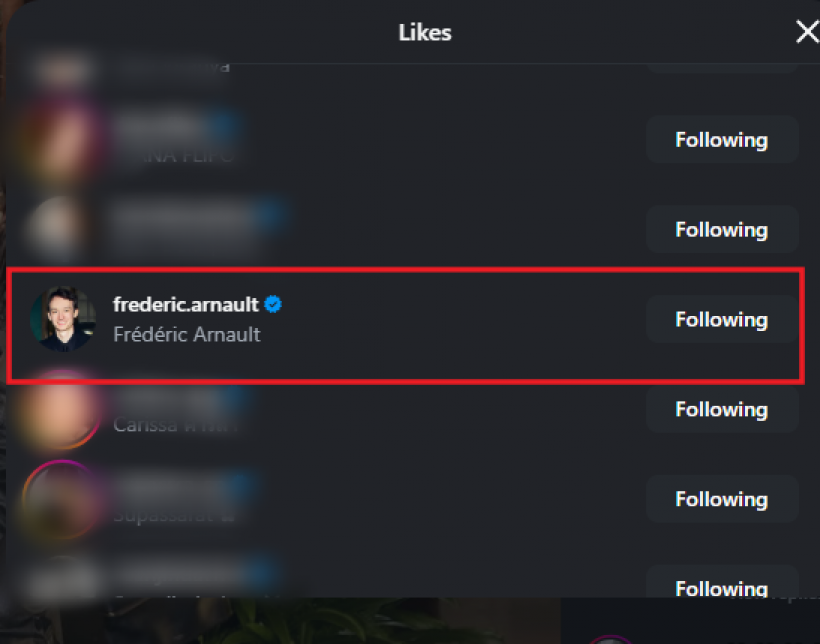
Task: Open the story-ringed avatar in the Supassarut row
Action: 61,499
